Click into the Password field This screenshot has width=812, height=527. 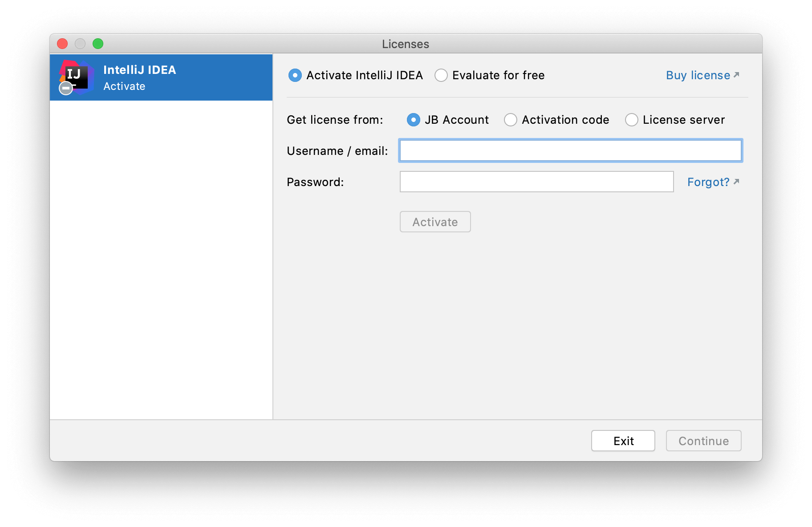click(x=536, y=182)
